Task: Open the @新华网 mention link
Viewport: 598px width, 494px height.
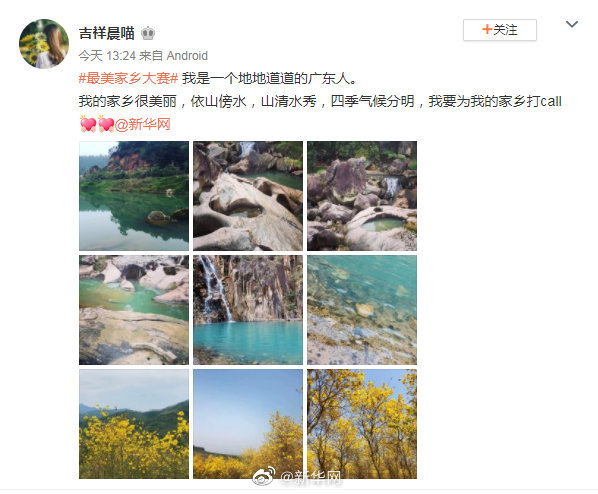Action: click(x=142, y=124)
